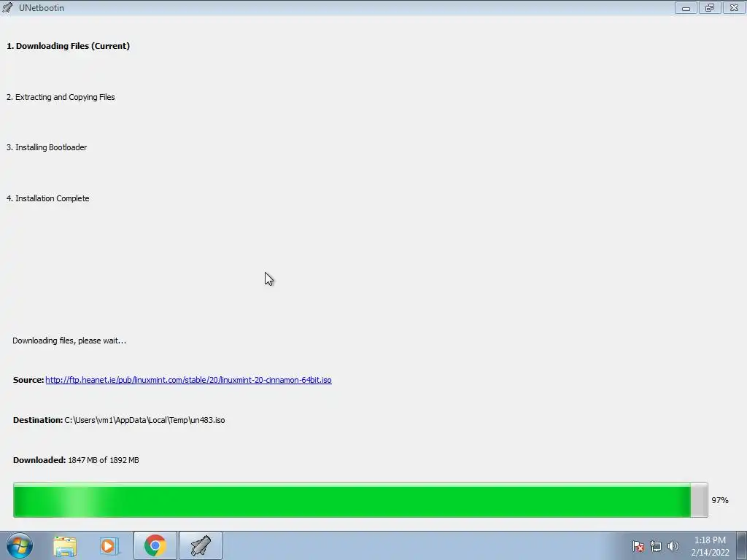Select step '4. Installation Complete'

click(47, 198)
